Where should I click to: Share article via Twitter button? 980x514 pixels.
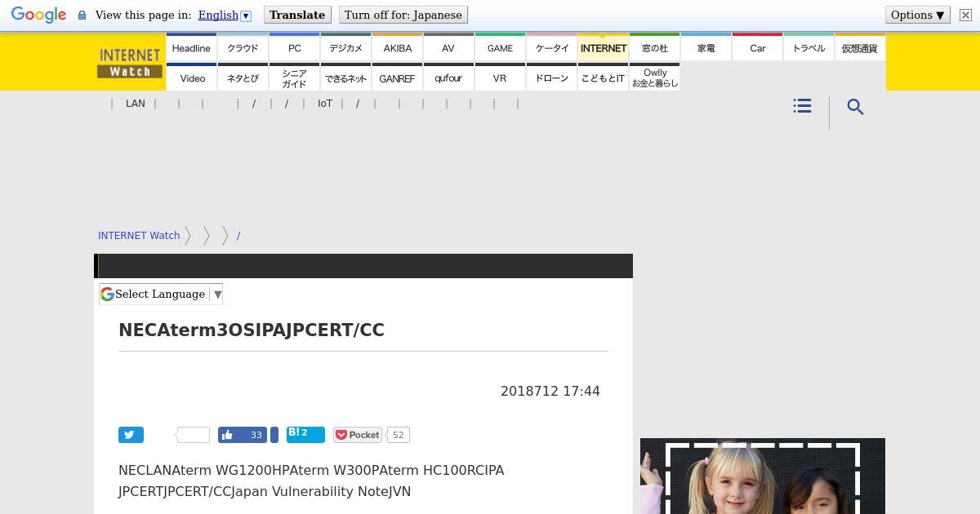click(131, 435)
